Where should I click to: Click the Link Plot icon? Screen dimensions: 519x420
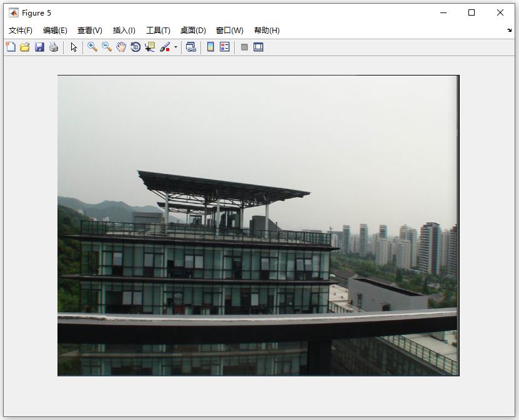pos(191,47)
